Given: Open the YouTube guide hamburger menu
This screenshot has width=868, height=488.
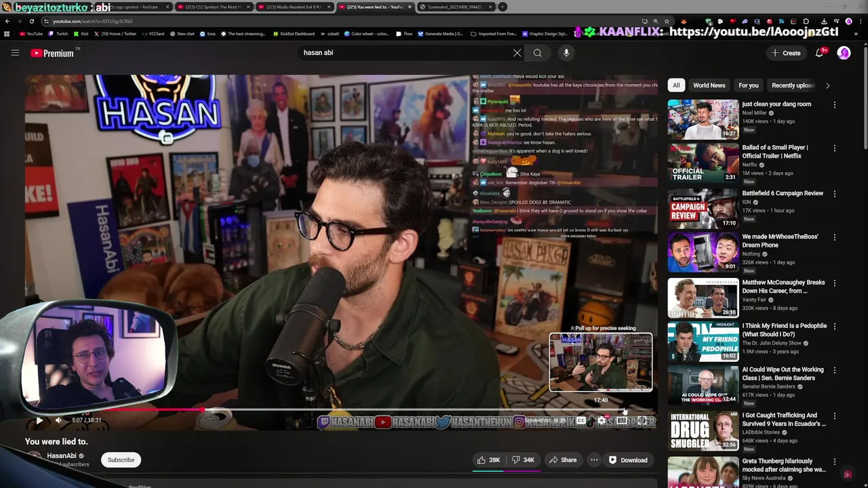Looking at the screenshot, I should click(x=15, y=53).
